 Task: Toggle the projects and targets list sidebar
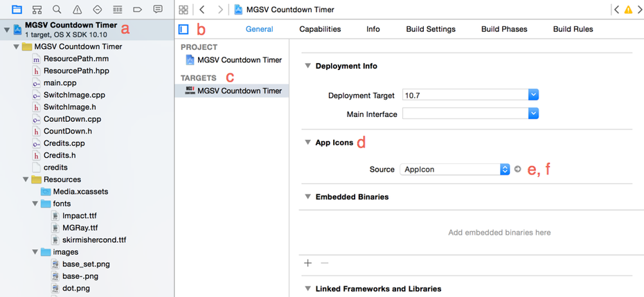pos(184,29)
